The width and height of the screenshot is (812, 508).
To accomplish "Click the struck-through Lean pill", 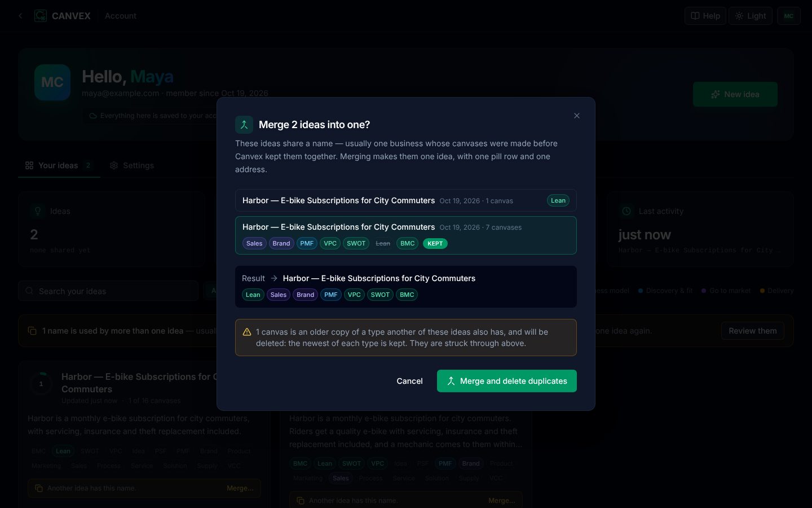I will (383, 243).
